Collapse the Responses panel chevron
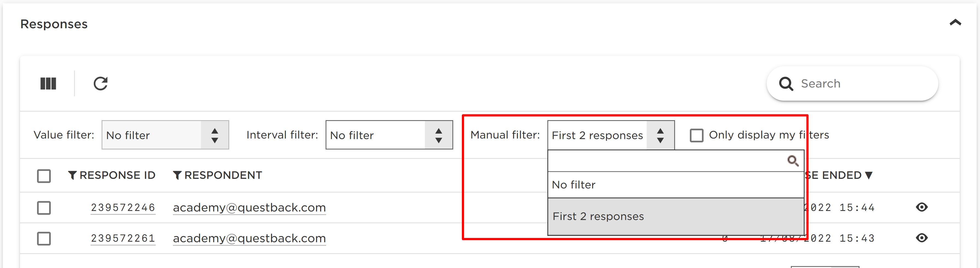The height and width of the screenshot is (268, 980). click(955, 23)
